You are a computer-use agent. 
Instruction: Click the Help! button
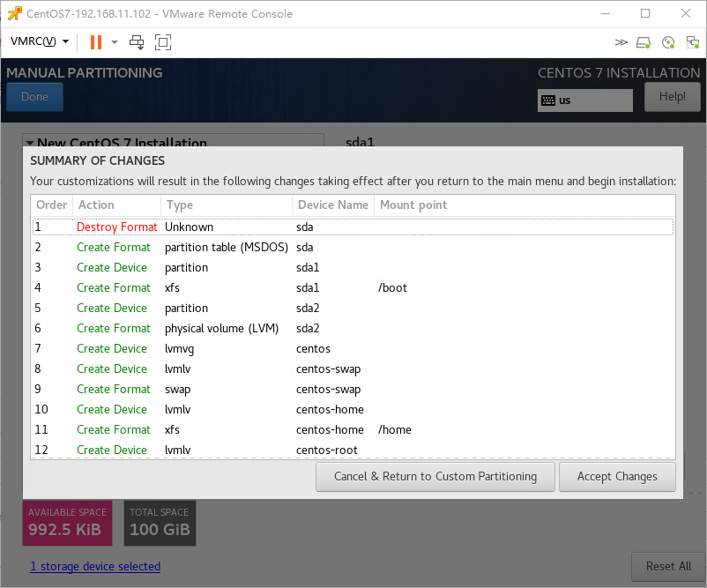[x=672, y=96]
